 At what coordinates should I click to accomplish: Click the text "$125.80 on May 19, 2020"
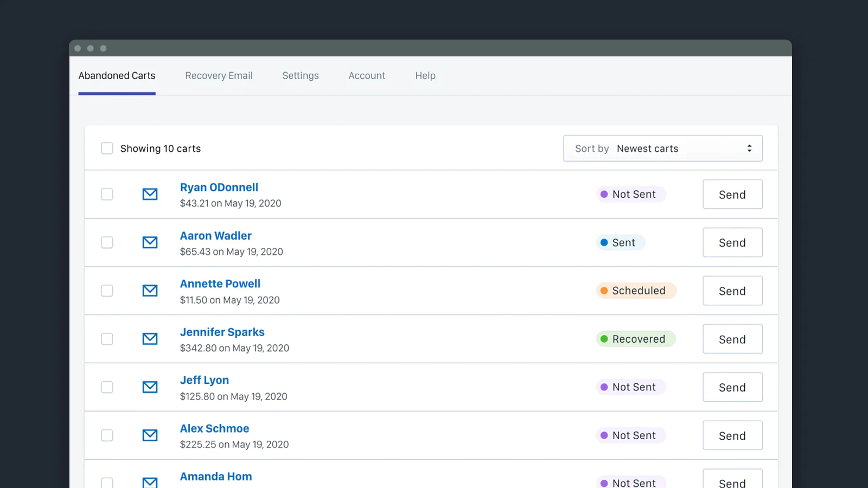point(234,396)
